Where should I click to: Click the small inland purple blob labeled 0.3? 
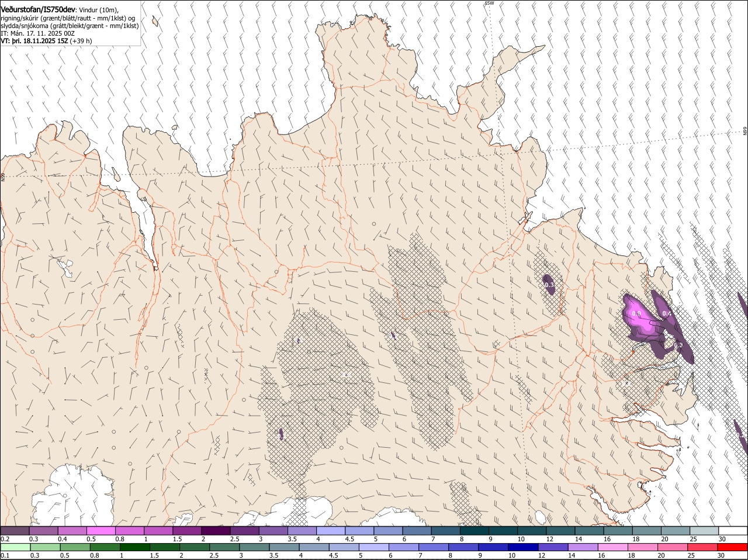click(x=549, y=285)
